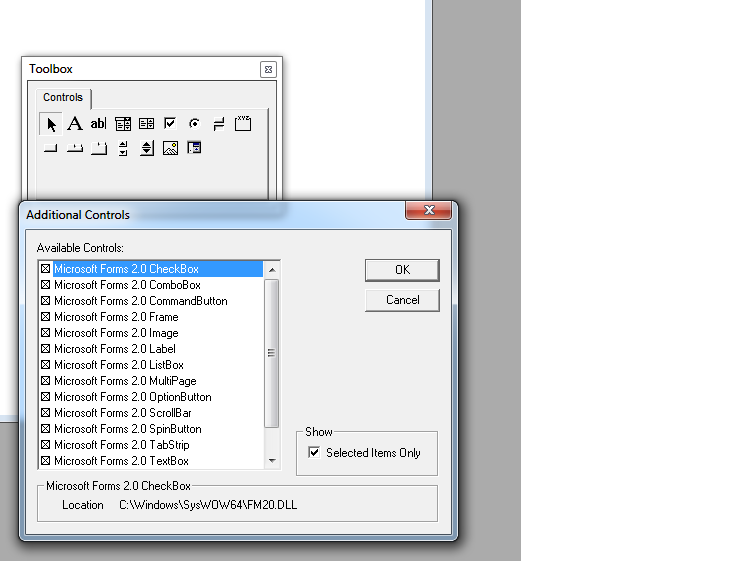Uncheck Microsoft Forms 2.0 CheckBox item box
The image size is (745, 561).
tap(46, 269)
